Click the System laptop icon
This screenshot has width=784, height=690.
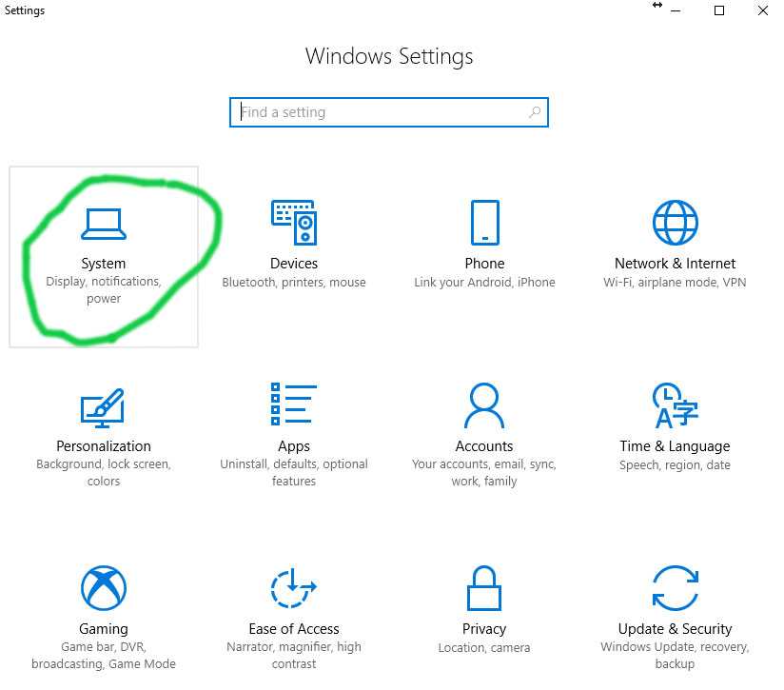coord(104,224)
